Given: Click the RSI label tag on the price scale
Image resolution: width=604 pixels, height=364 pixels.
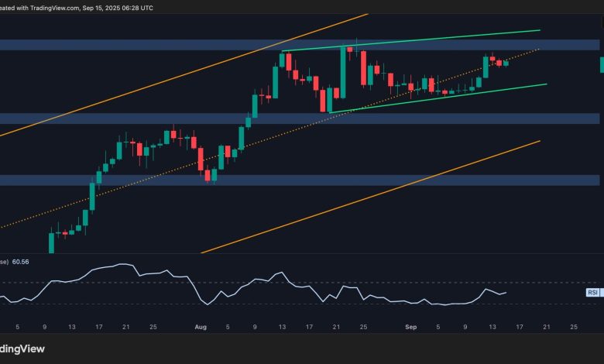Looking at the screenshot, I should click(x=592, y=292).
